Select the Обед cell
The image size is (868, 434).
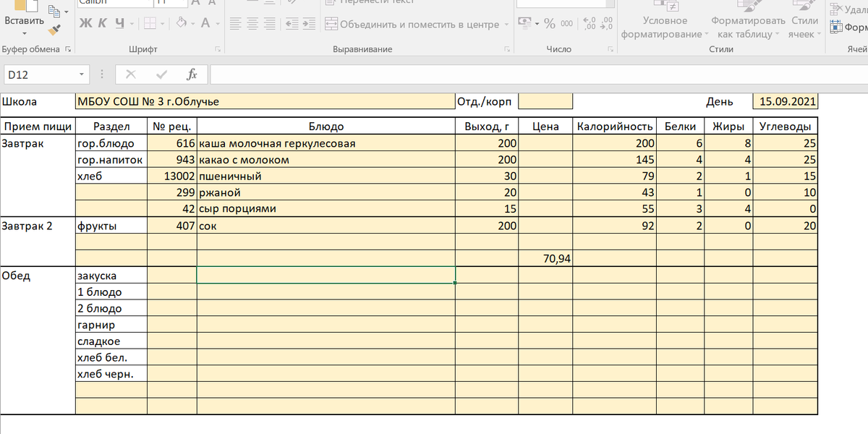click(x=38, y=275)
